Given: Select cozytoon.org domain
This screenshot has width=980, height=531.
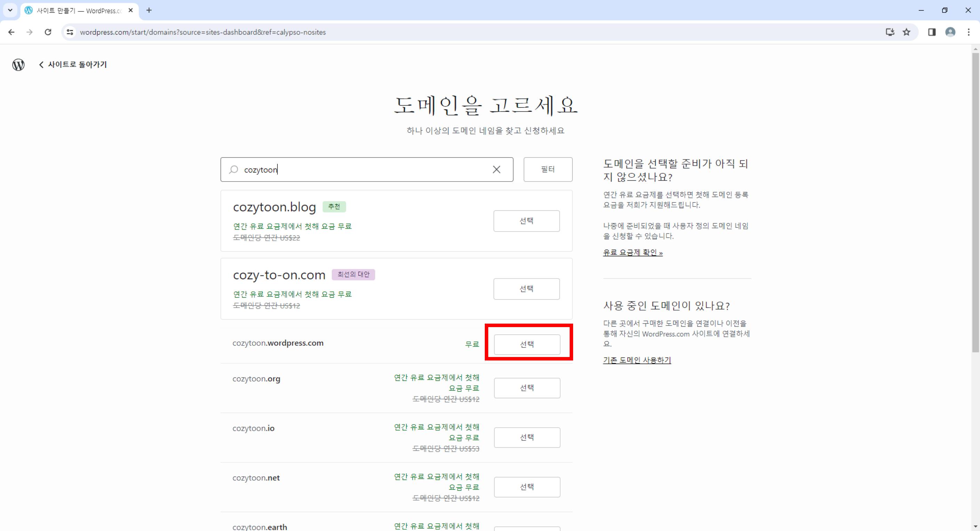Looking at the screenshot, I should (x=527, y=388).
